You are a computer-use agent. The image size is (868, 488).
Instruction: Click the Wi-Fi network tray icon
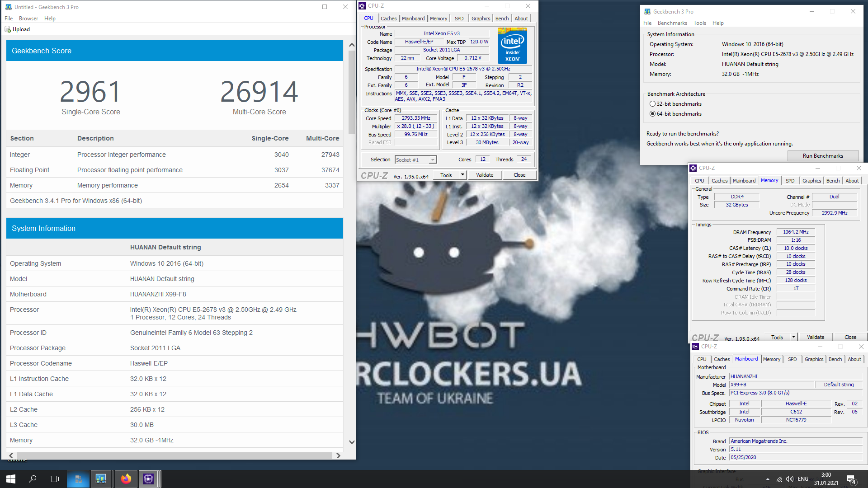779,479
